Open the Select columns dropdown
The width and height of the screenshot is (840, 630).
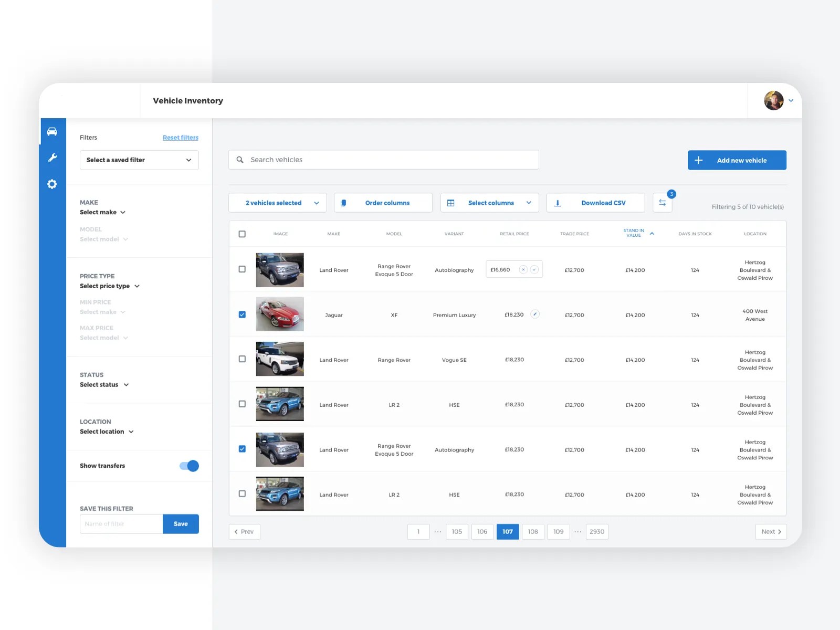[490, 203]
